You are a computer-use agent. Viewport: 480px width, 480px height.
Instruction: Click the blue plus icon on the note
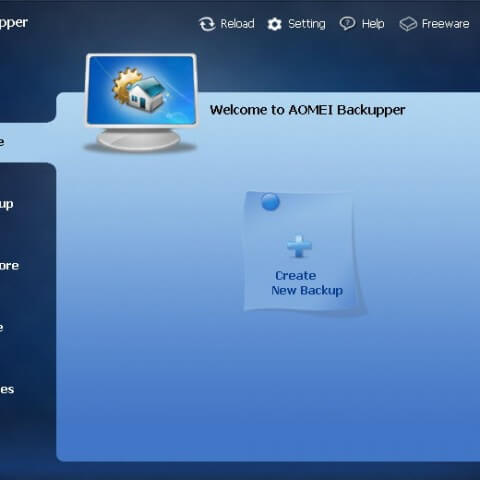click(299, 246)
